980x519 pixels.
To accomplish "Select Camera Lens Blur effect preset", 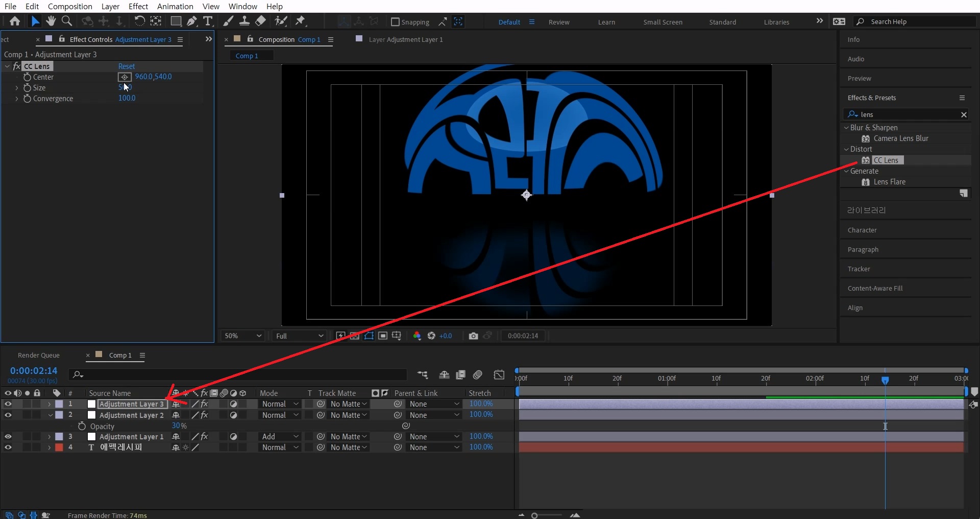I will [x=900, y=138].
